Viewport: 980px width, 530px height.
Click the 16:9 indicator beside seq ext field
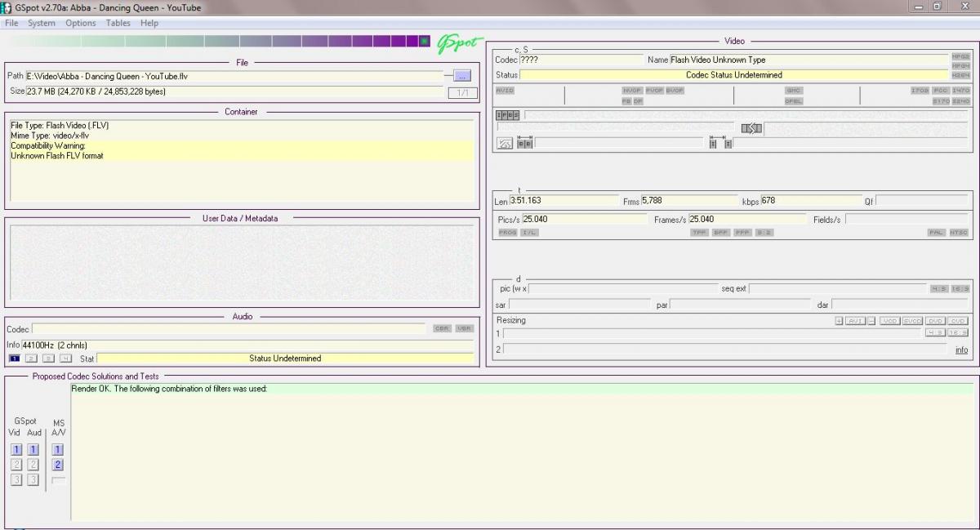tap(960, 289)
